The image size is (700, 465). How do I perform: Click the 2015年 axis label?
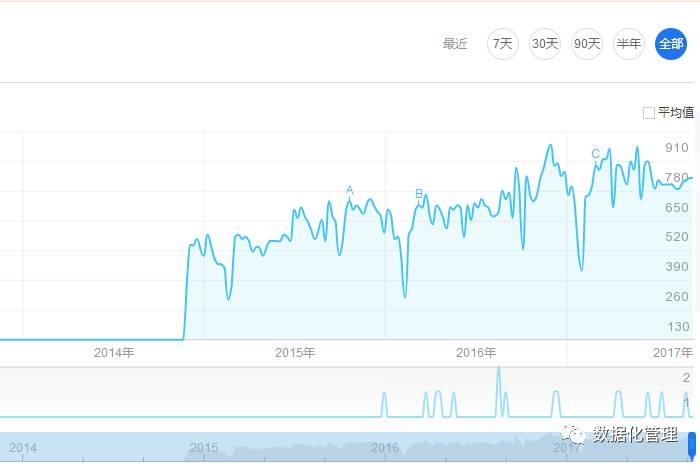pos(295,353)
